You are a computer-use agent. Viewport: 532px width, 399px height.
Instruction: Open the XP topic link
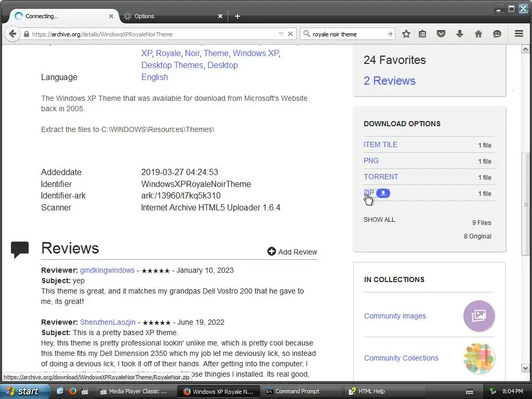147,54
